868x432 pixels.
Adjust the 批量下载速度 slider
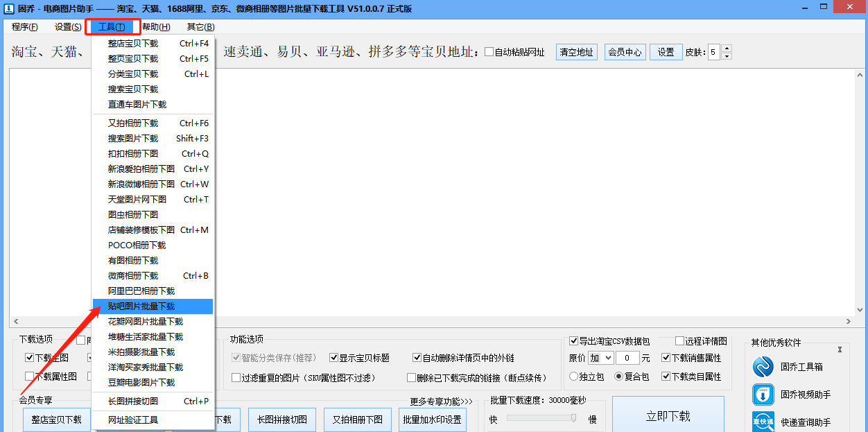pos(573,417)
